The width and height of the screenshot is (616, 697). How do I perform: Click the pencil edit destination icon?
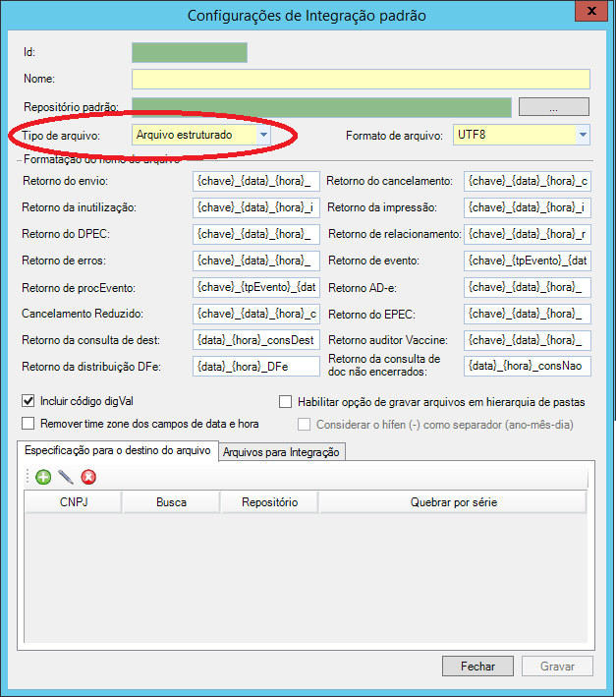[65, 477]
